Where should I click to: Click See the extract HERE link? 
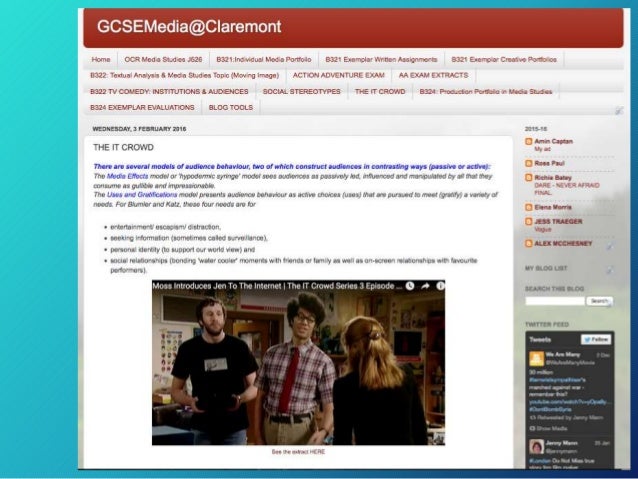click(x=298, y=452)
